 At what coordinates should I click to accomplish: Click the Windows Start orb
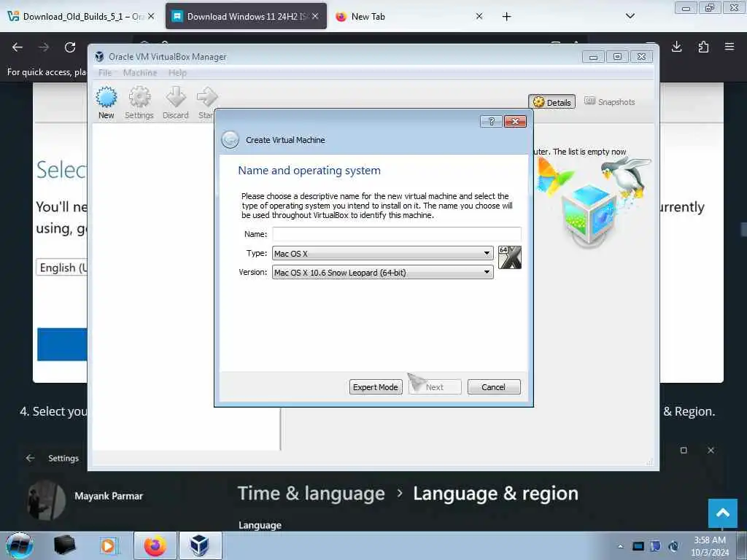[19, 545]
